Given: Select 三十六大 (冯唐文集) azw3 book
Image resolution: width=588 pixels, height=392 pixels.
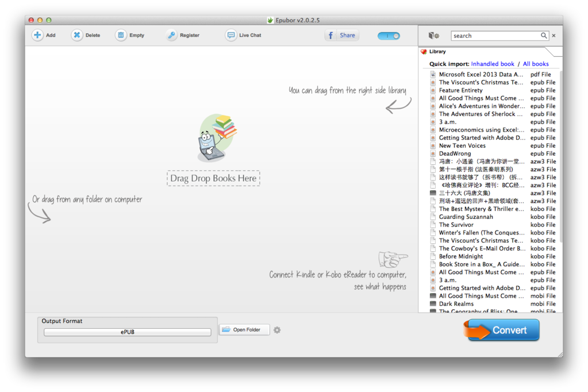Looking at the screenshot, I should [x=493, y=193].
